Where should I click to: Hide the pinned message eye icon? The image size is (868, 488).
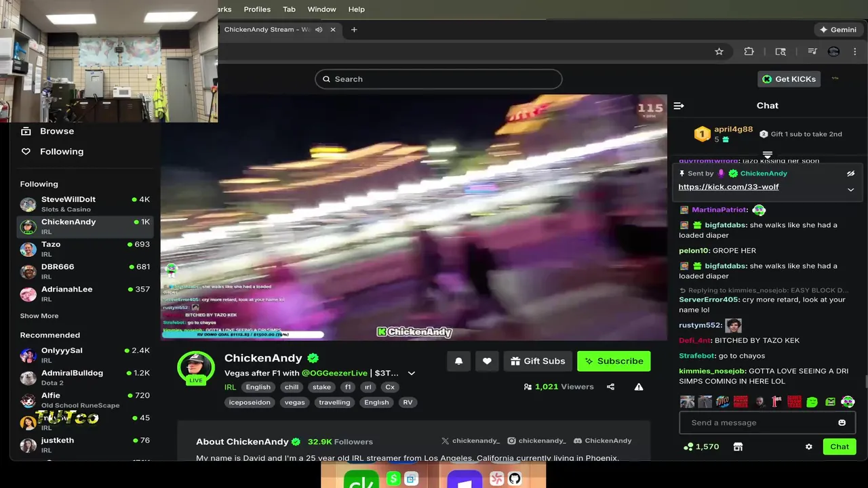pyautogui.click(x=850, y=174)
